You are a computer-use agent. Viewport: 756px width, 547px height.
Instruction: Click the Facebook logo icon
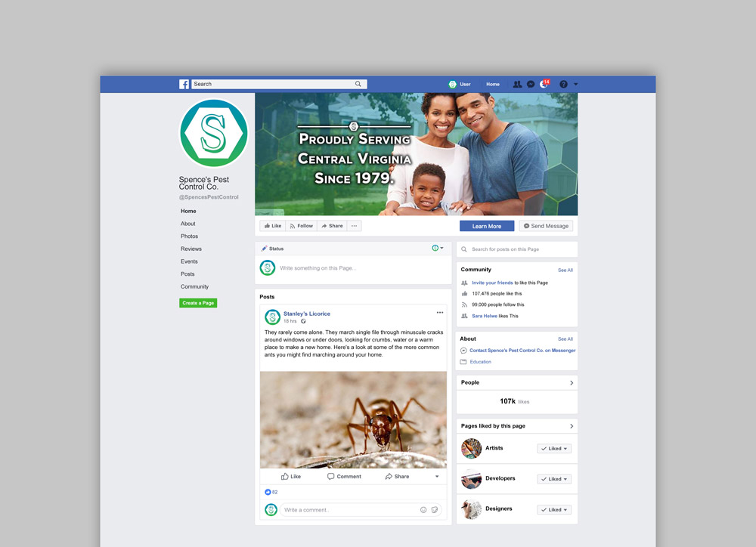click(184, 85)
